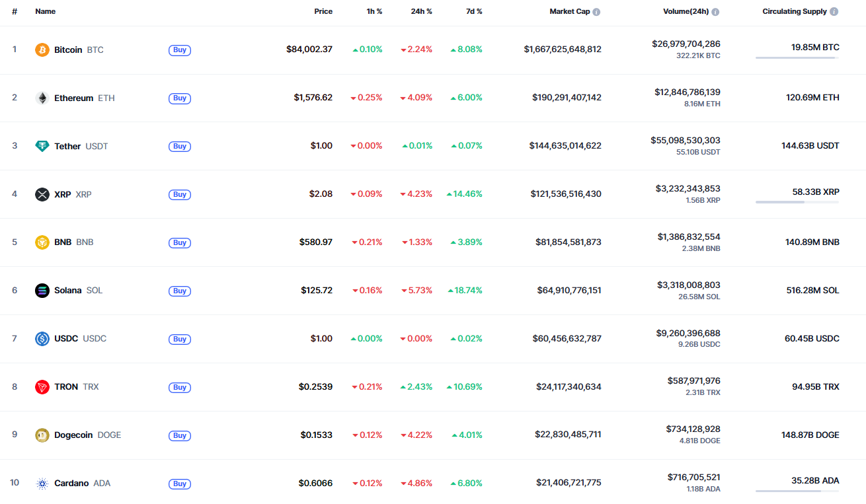
Task: Sort by Volume(24h) column header
Action: [686, 12]
